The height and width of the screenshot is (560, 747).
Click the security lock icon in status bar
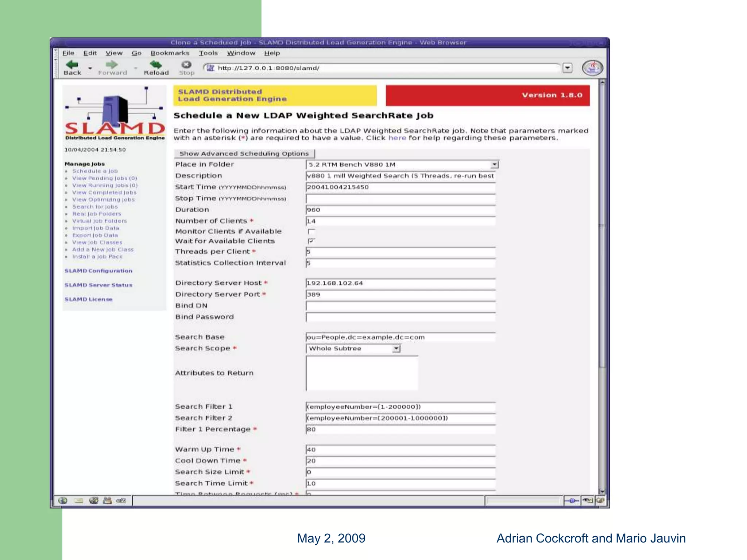(600, 501)
